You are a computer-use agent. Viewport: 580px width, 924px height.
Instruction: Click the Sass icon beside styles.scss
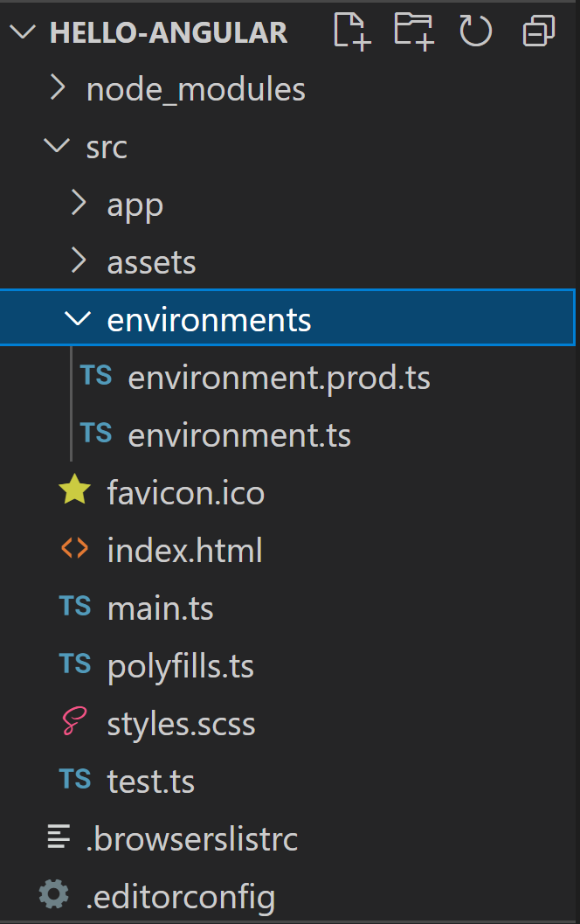pos(75,721)
